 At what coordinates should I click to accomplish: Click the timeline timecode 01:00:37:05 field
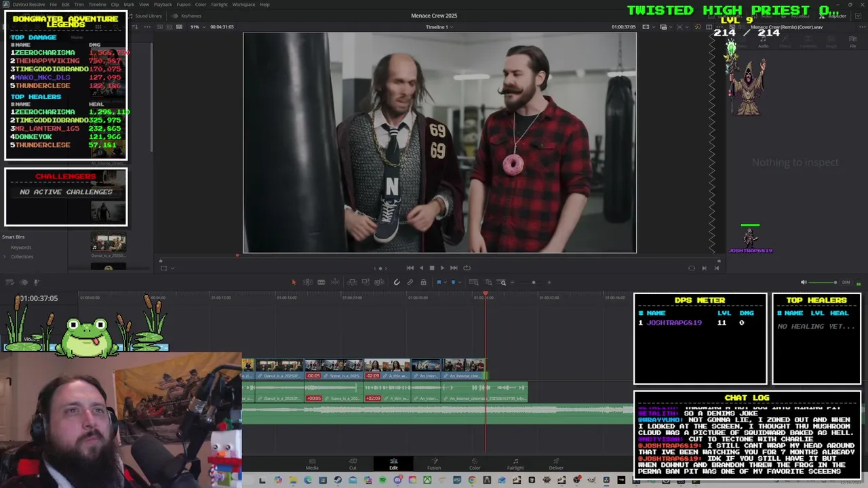(39, 298)
